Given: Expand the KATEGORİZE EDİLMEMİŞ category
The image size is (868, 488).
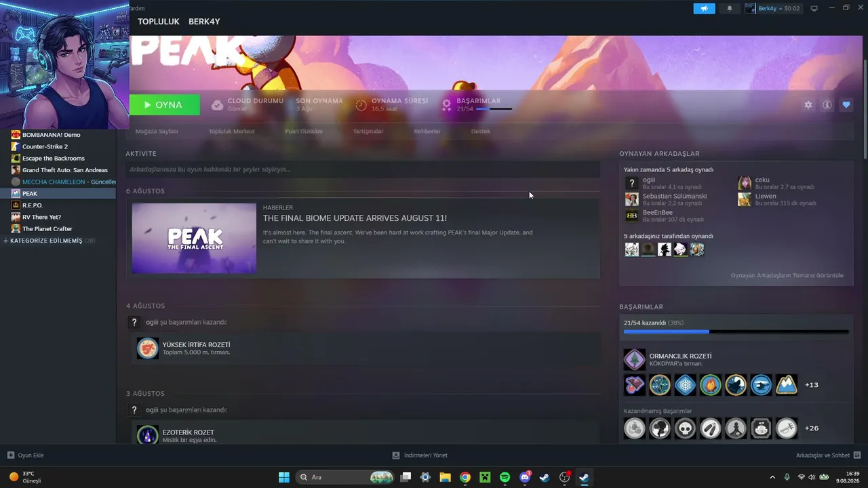Looking at the screenshot, I should (x=49, y=241).
